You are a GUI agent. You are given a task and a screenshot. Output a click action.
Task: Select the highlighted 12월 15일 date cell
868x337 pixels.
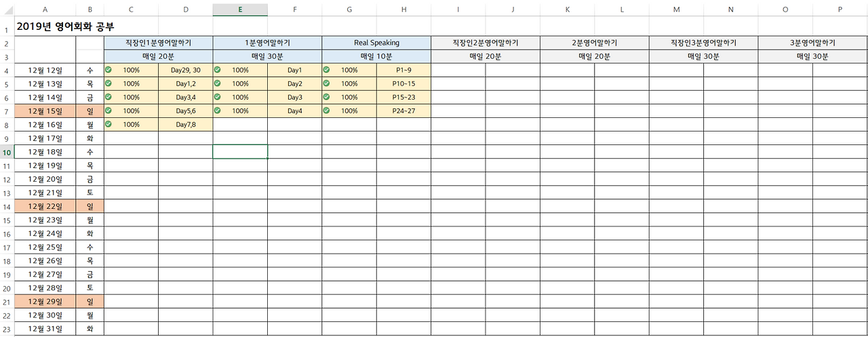tap(45, 111)
